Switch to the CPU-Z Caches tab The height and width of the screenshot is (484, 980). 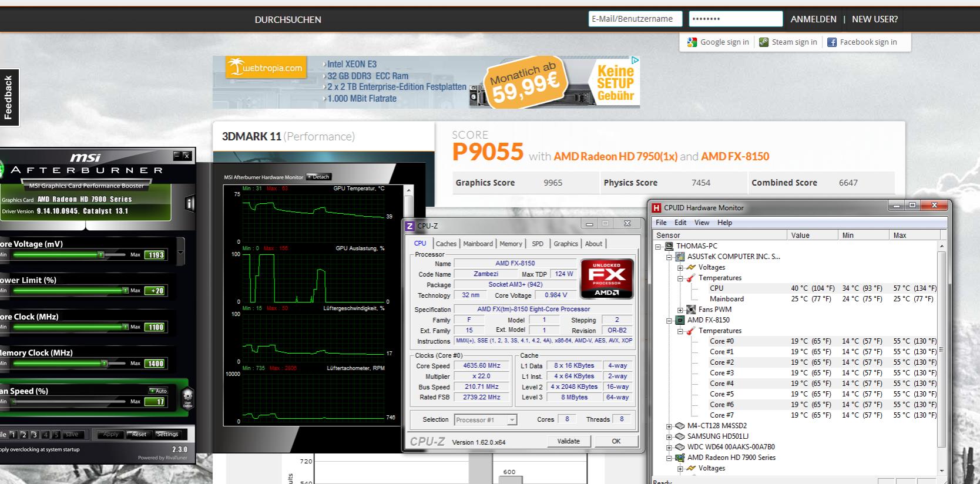coord(446,244)
